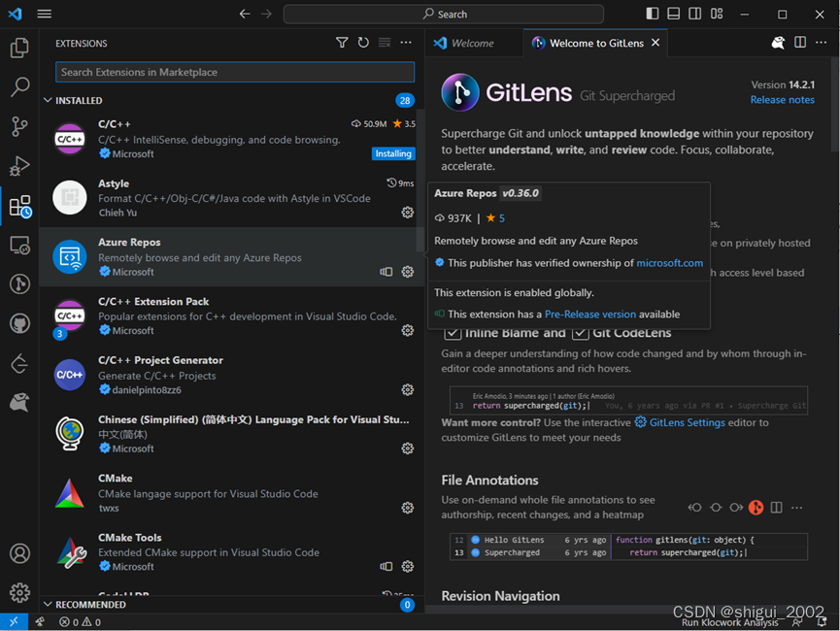Open remote window indicator in status bar
Viewport: 840px width, 631px height.
click(14, 621)
